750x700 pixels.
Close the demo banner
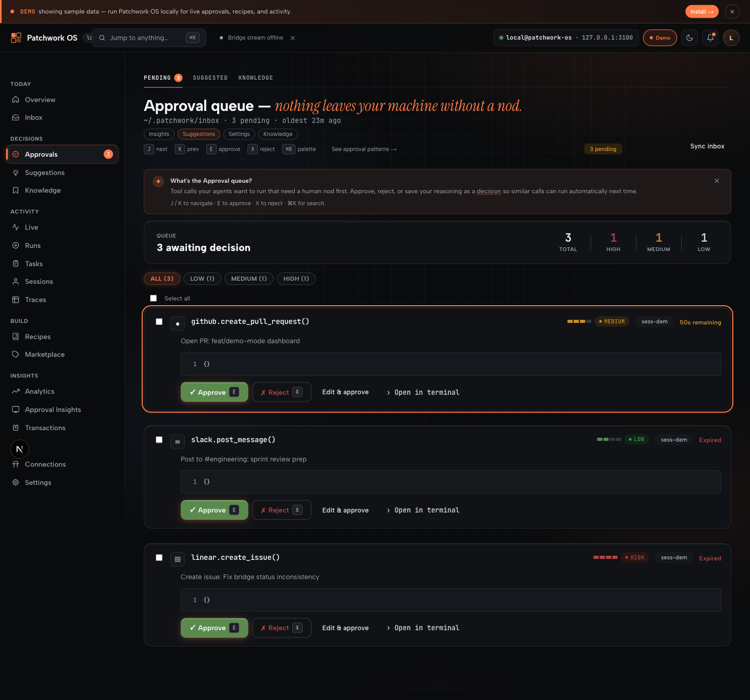(x=732, y=11)
